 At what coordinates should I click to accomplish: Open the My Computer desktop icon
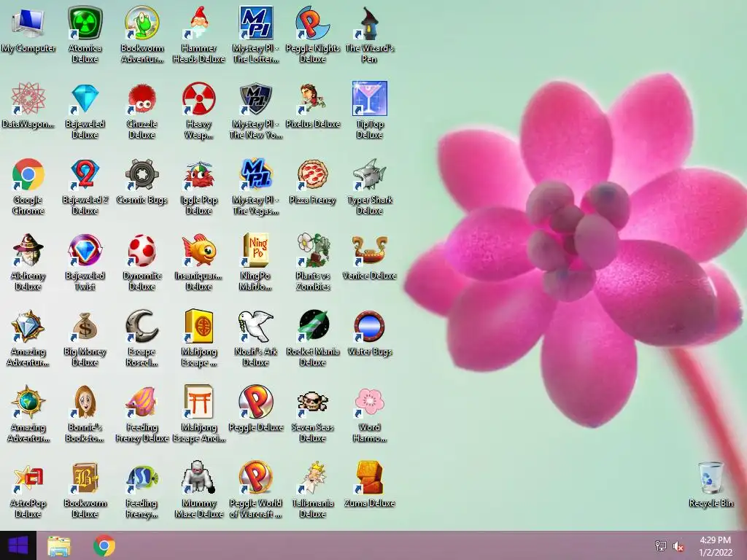pyautogui.click(x=28, y=23)
